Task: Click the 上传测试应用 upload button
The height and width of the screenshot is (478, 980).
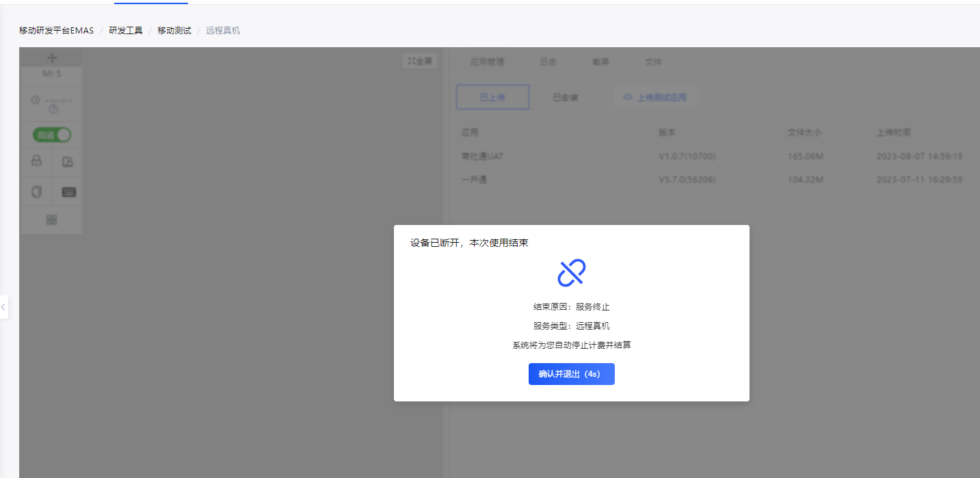Action: (655, 98)
